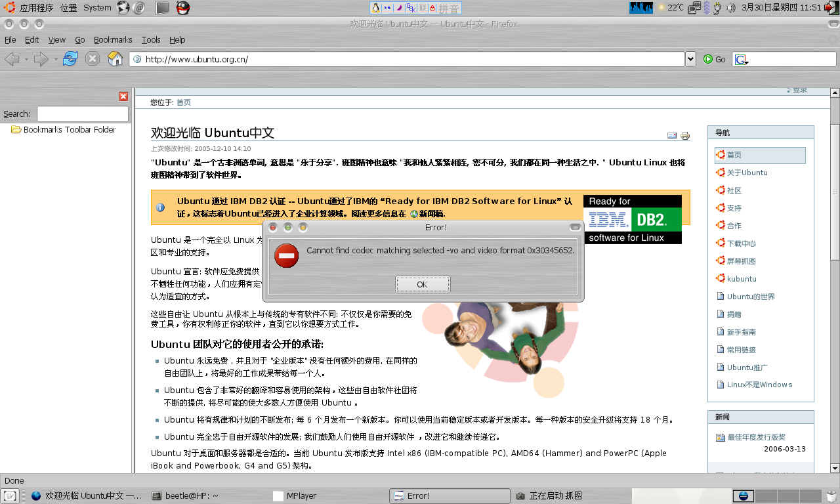
Task: Click the 拼音 input method indicator
Action: point(449,9)
